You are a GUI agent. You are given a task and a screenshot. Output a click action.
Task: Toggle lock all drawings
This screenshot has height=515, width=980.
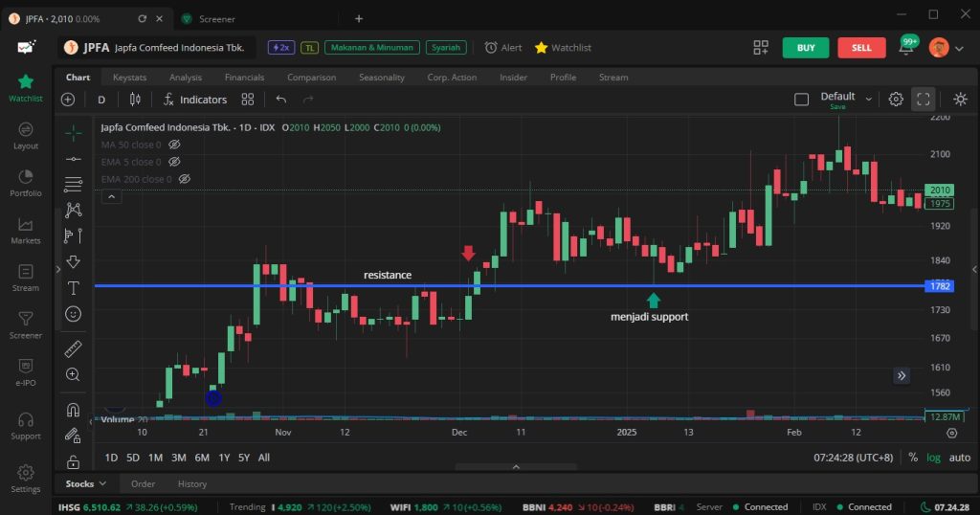[x=73, y=462]
